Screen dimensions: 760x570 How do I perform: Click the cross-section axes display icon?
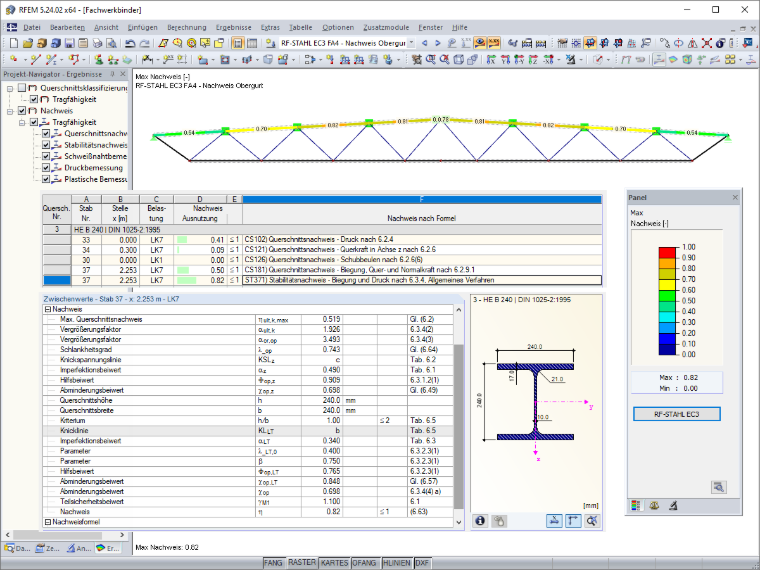coord(573,521)
